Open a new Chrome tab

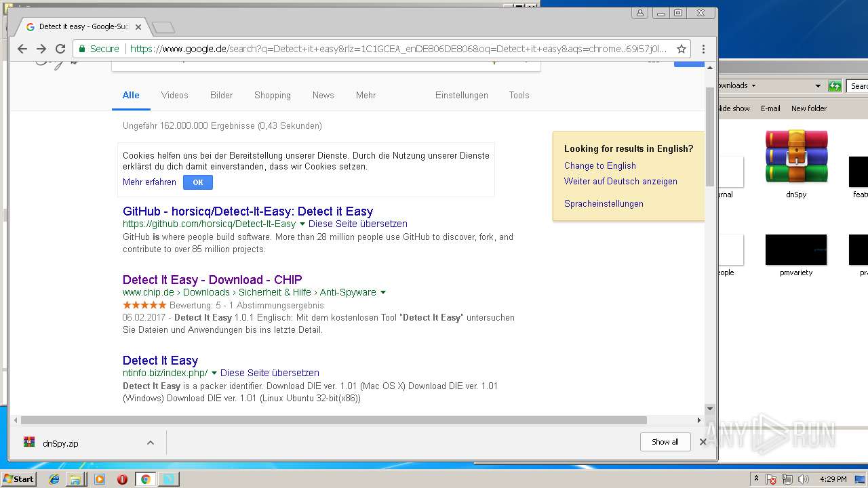click(x=163, y=27)
